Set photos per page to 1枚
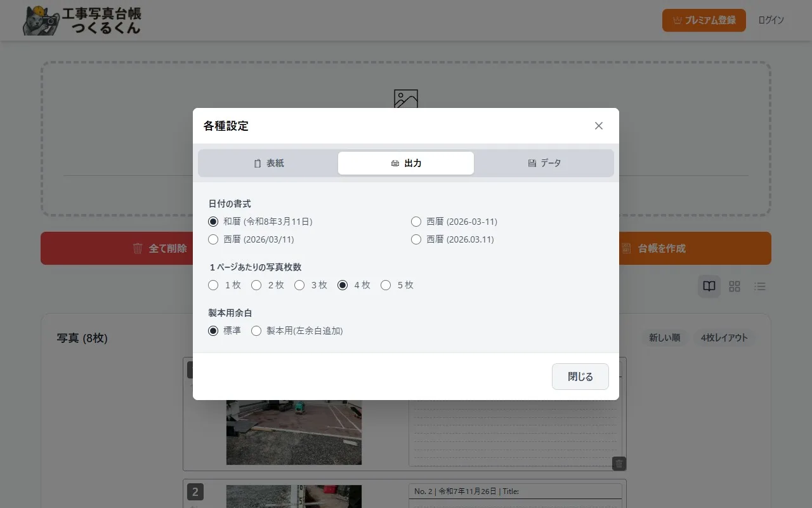 [x=214, y=285]
